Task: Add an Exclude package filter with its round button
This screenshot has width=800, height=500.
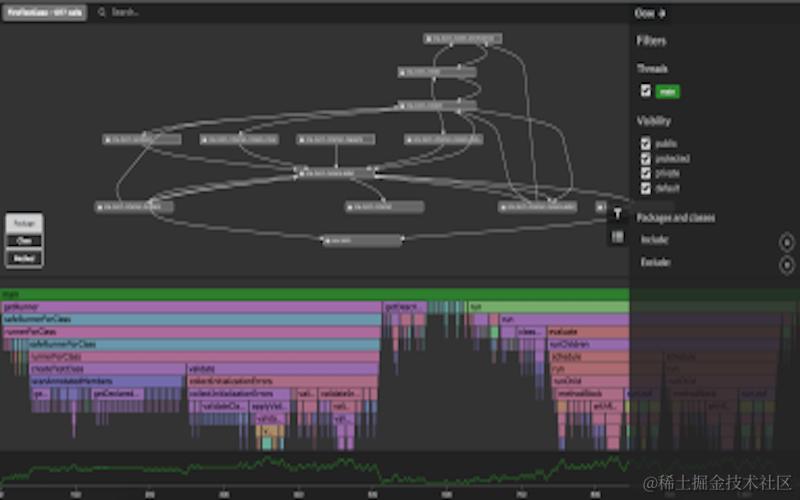Action: pos(787,264)
